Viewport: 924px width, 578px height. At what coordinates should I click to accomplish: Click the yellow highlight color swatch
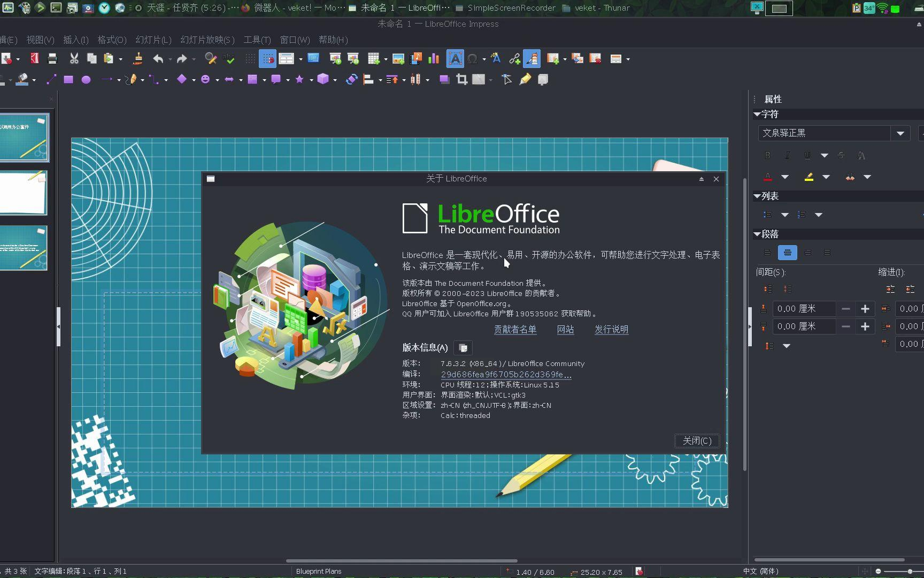point(808,177)
